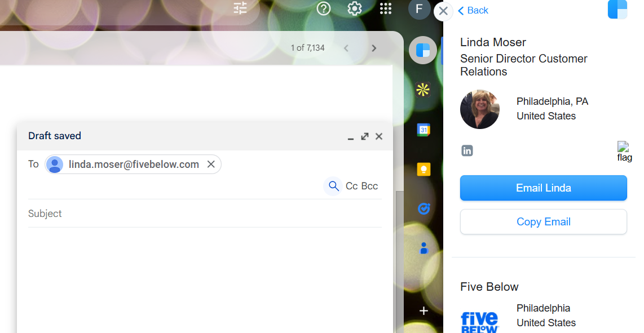Open Google Calendar from side panel
644x333 pixels.
423,130
